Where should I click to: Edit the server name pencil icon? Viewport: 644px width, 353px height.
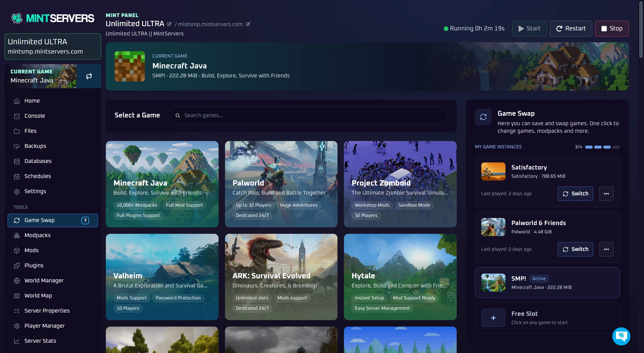(x=169, y=24)
